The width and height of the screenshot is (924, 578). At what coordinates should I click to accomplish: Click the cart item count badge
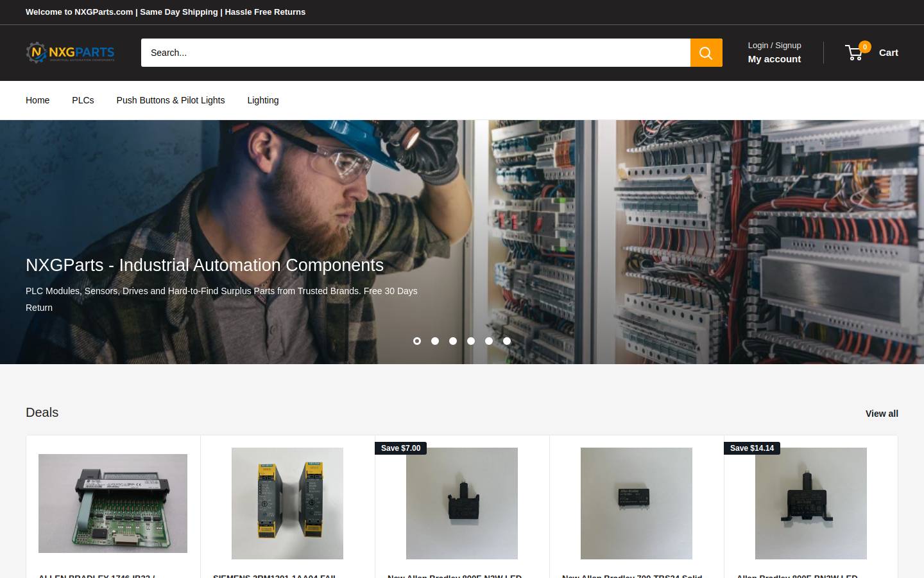click(865, 47)
